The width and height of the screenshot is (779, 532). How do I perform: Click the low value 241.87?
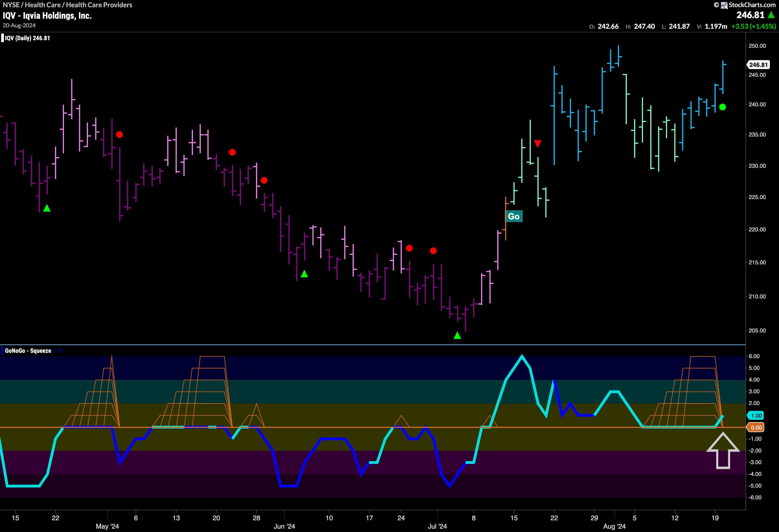tap(679, 27)
